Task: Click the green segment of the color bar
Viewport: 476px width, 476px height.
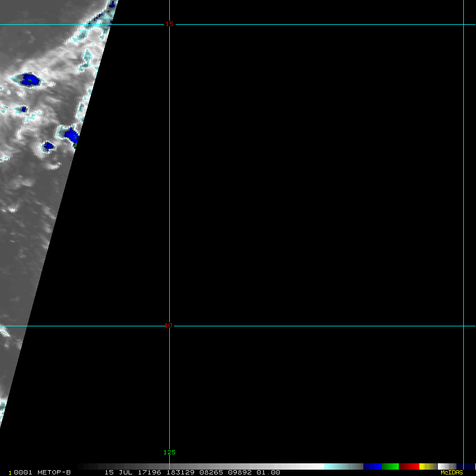Action: (x=390, y=466)
